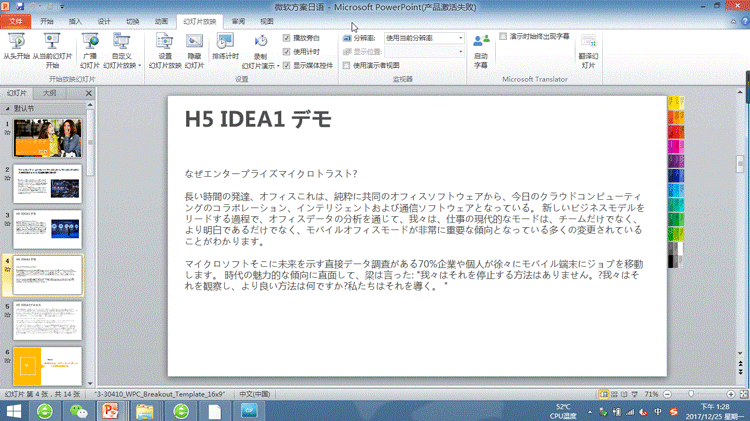Select slide 1 thumbnail
This screenshot has width=750, height=421.
coord(47,138)
